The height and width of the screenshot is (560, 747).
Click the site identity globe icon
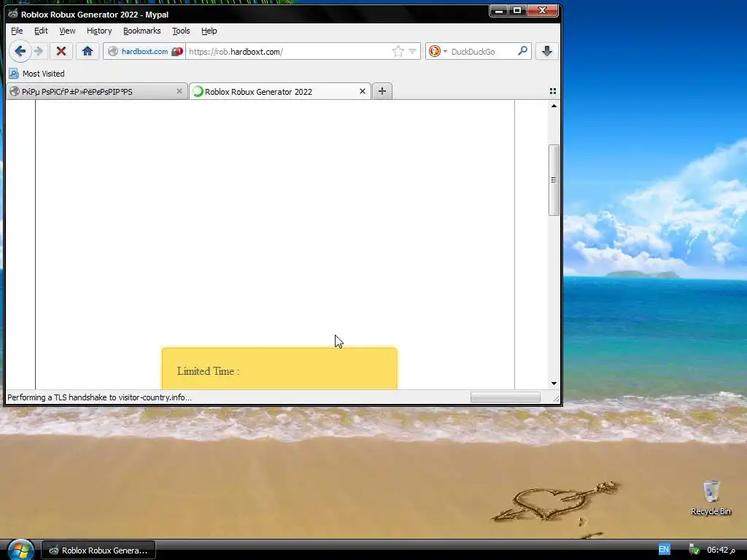[x=113, y=52]
